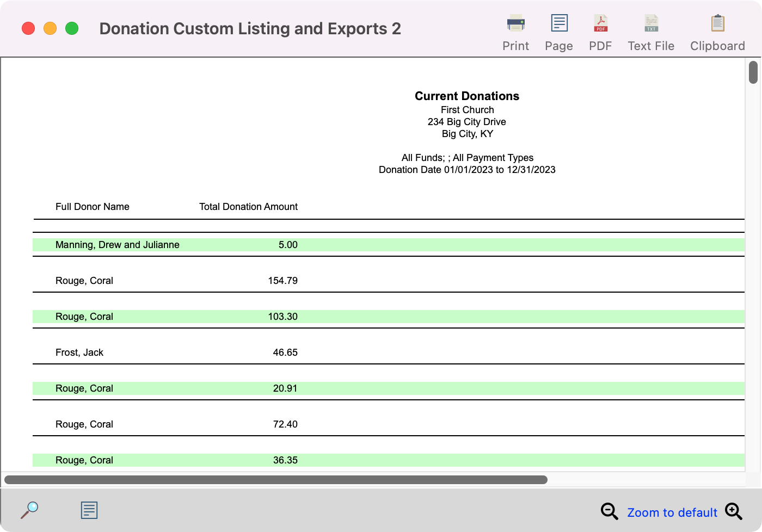
Task: Zoom out with the minus magnifier
Action: tap(609, 512)
